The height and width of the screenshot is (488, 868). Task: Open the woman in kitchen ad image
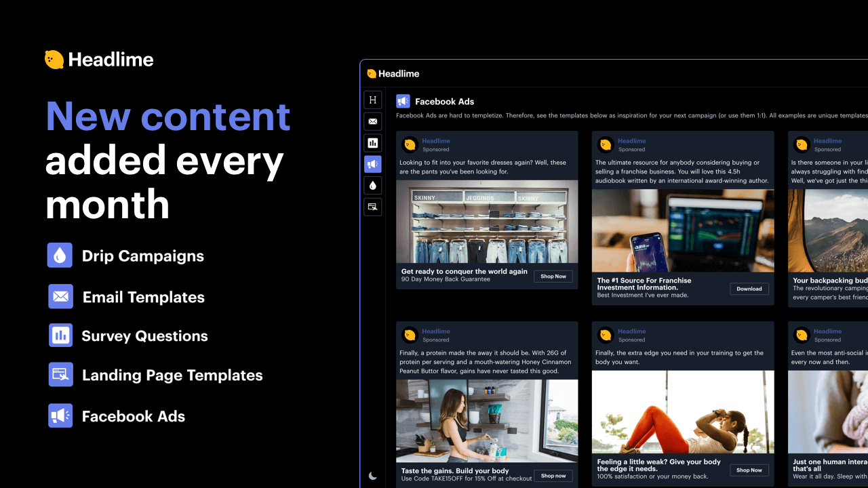(487, 421)
